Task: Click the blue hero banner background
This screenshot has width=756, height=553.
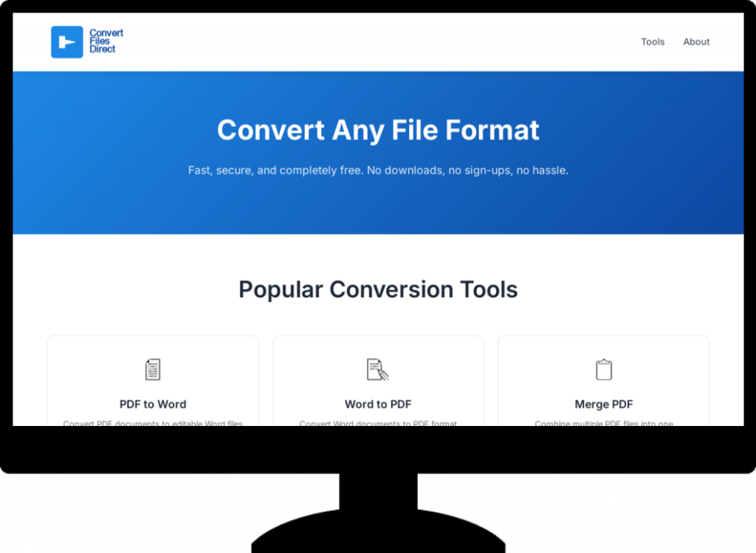Action: point(378,207)
